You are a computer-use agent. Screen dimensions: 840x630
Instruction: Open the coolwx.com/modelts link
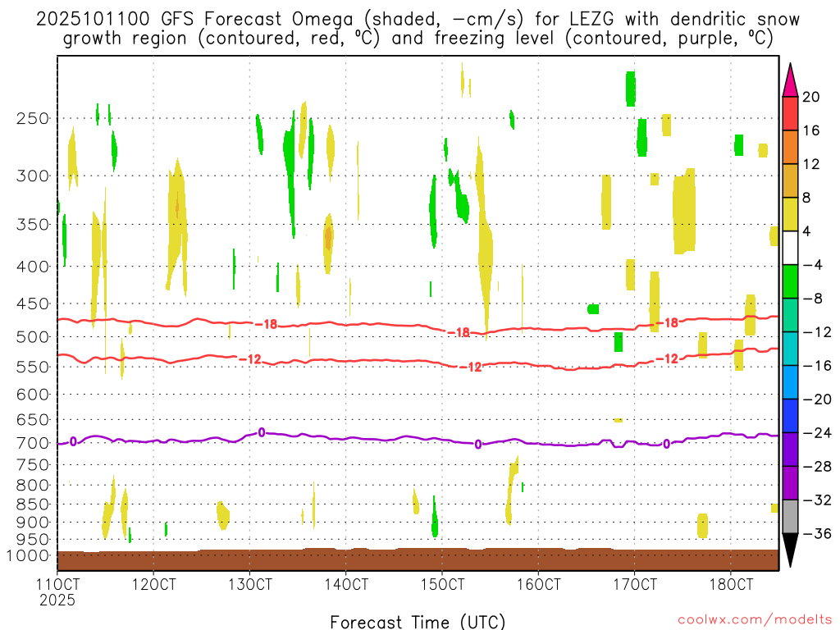pyautogui.click(x=755, y=619)
